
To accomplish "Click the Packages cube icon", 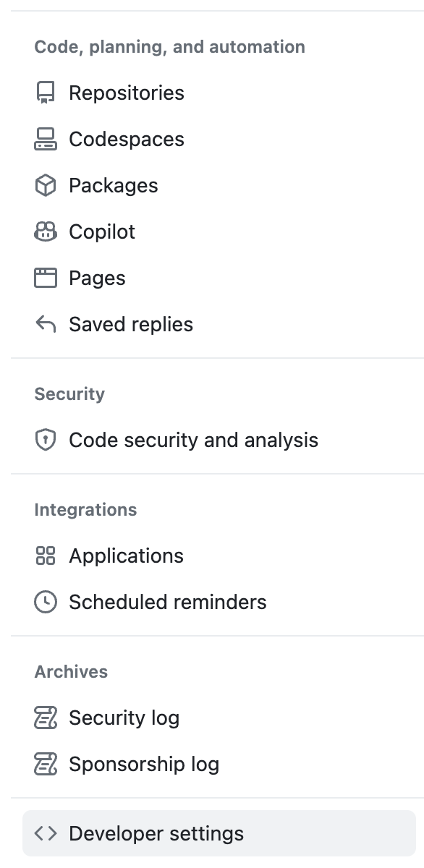I will tap(46, 185).
